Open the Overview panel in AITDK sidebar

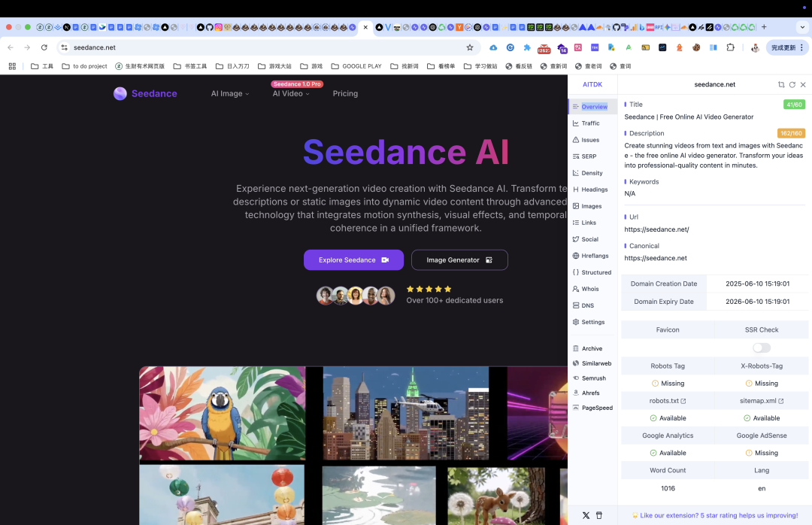593,107
